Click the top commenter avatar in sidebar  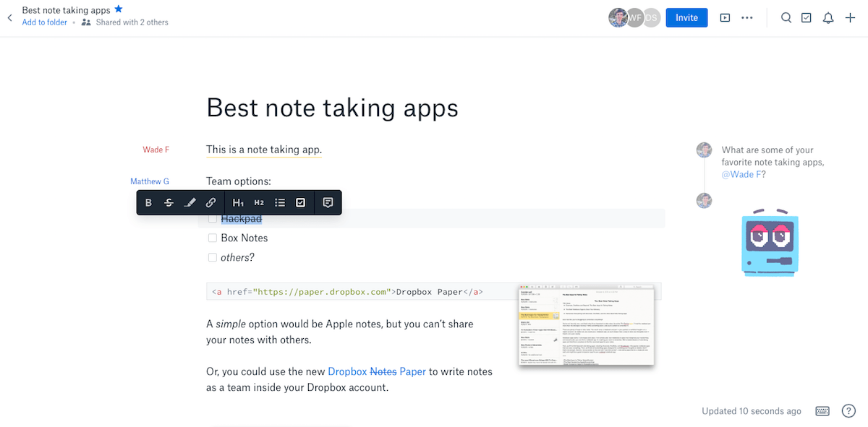pyautogui.click(x=704, y=150)
